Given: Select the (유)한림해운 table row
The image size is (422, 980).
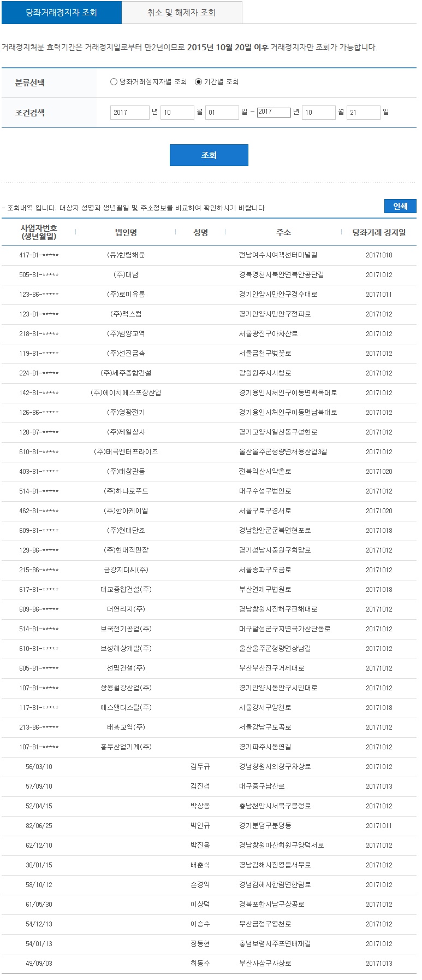Looking at the screenshot, I should click(209, 255).
